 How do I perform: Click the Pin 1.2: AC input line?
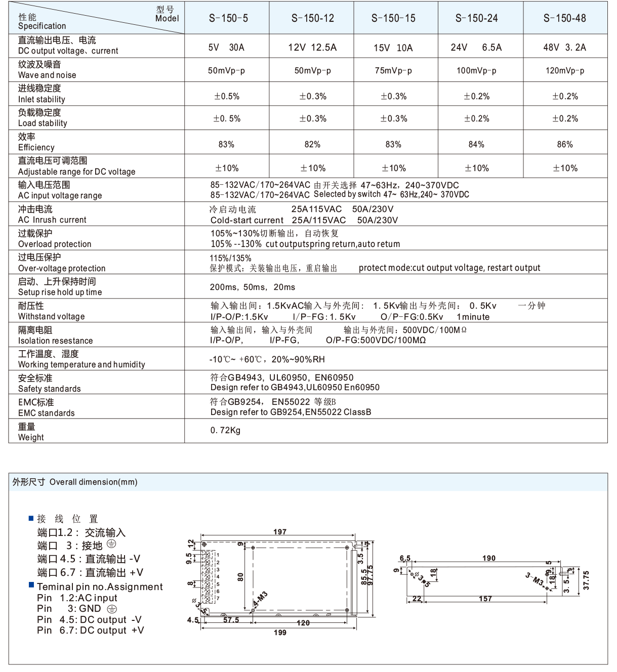click(x=77, y=598)
